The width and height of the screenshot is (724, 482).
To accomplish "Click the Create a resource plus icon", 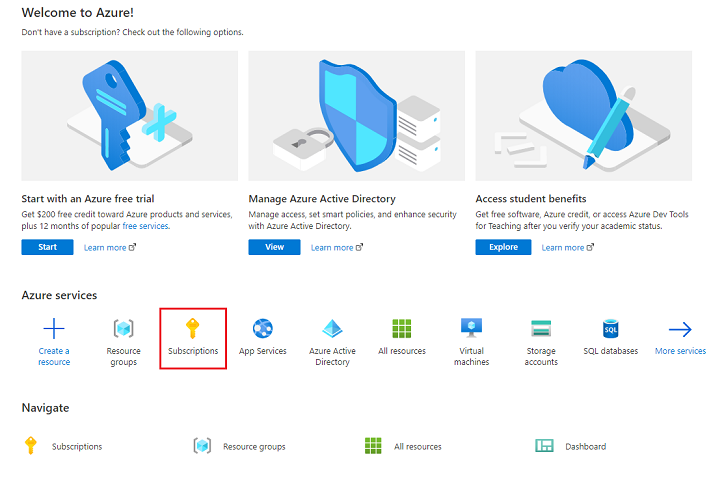I will coord(54,329).
